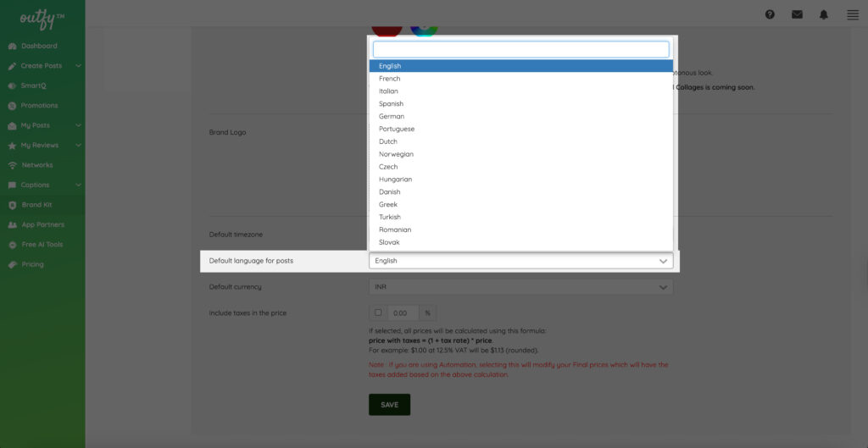868x448 pixels.
Task: Select French from the language list
Action: pyautogui.click(x=390, y=79)
